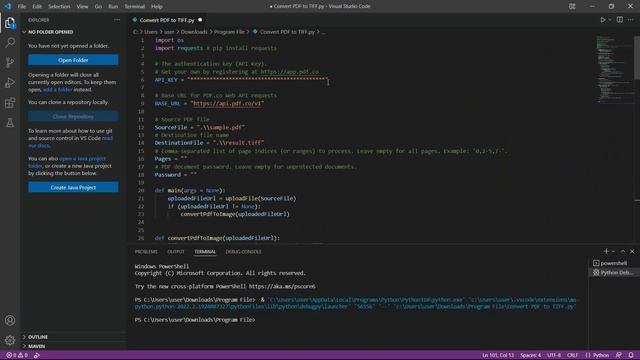Open the Extensions view

coord(10,102)
